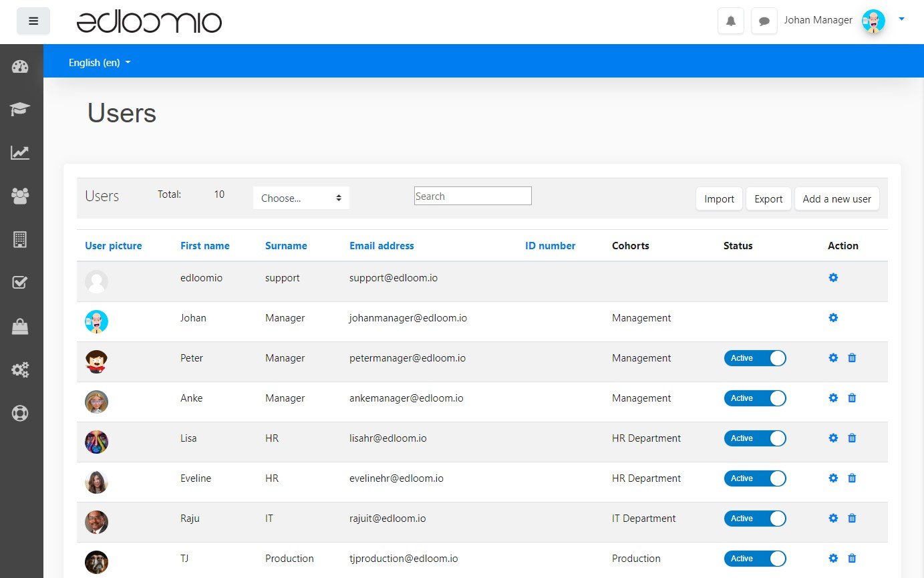Toggle Active status for Peter Manager
Image resolution: width=924 pixels, height=578 pixels.
point(755,358)
